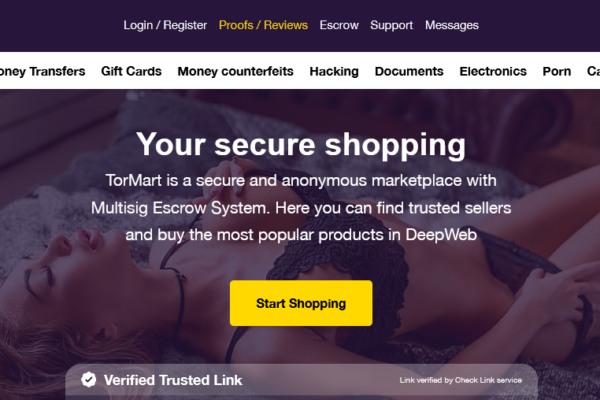Browse the Electronics category
The width and height of the screenshot is (600, 400).
pyautogui.click(x=493, y=71)
